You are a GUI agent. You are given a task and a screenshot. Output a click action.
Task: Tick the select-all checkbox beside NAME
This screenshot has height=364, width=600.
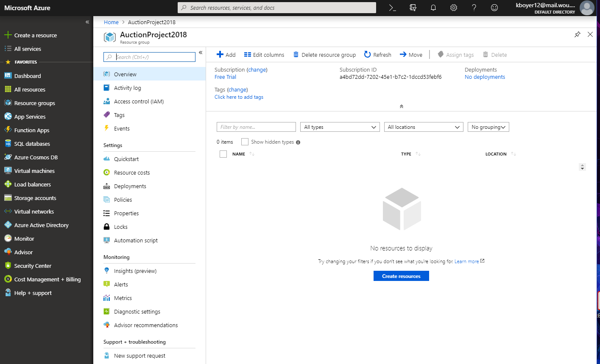[223, 154]
